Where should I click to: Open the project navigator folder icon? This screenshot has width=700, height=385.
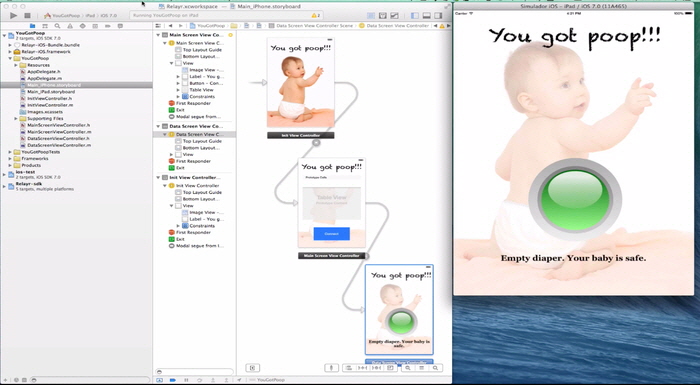click(32, 26)
